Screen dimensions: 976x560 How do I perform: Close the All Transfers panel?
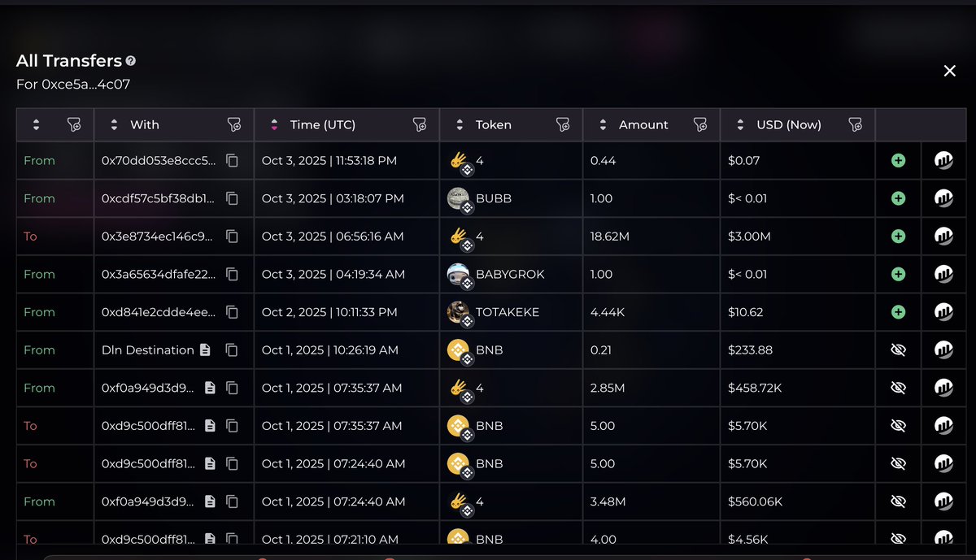tap(949, 71)
